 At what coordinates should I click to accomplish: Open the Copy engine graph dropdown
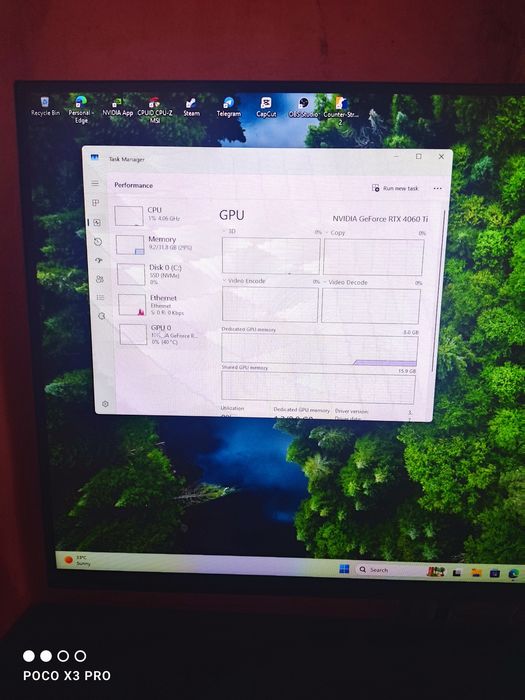pyautogui.click(x=335, y=233)
